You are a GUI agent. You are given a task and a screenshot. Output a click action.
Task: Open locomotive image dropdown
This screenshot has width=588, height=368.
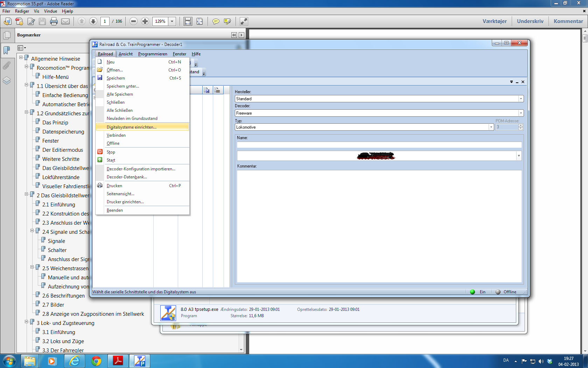click(519, 156)
